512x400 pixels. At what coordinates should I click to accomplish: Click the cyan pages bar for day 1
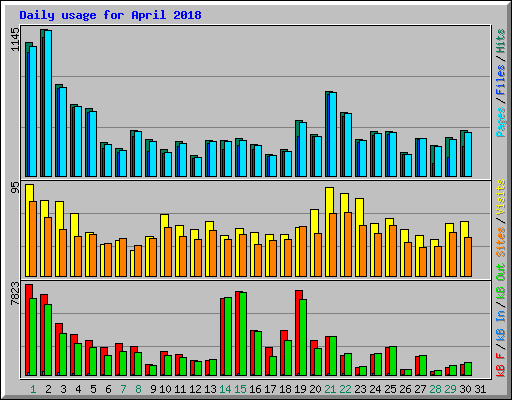(33, 111)
